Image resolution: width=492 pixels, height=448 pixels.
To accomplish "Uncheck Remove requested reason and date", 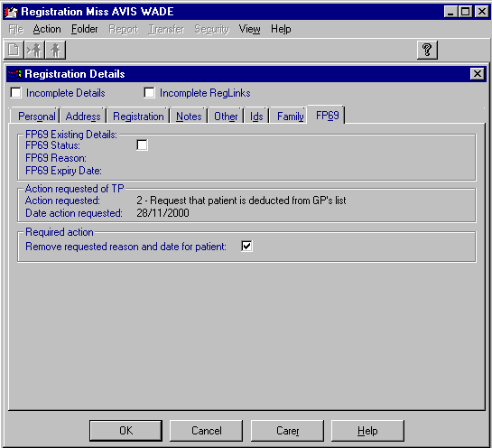I will point(246,247).
